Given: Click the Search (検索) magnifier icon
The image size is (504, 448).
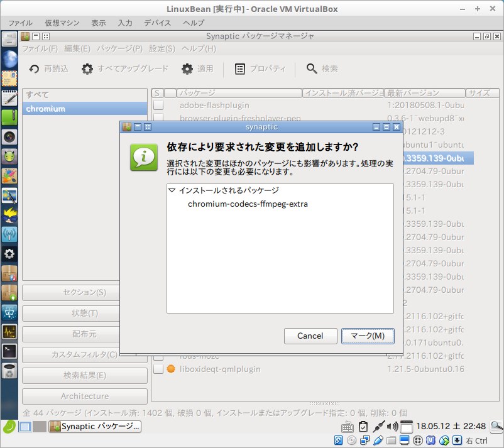Looking at the screenshot, I should tap(312, 68).
